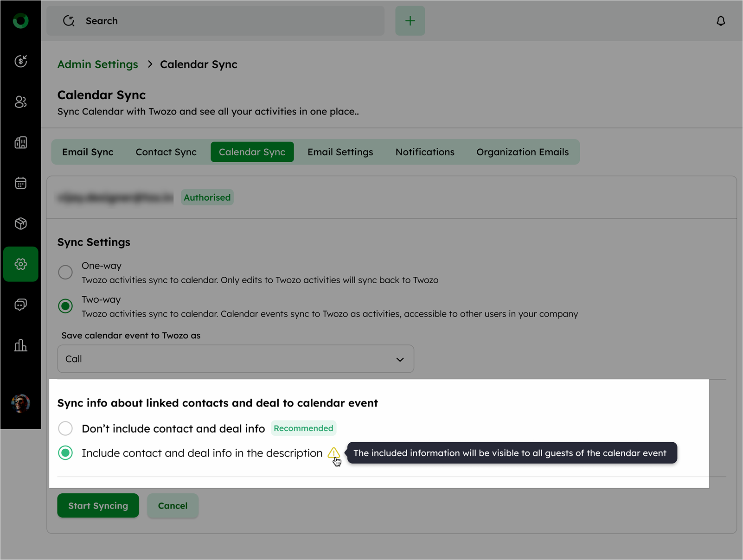Viewport: 743px width, 560px height.
Task: Select the Two-way sync radio button
Action: [x=65, y=306]
